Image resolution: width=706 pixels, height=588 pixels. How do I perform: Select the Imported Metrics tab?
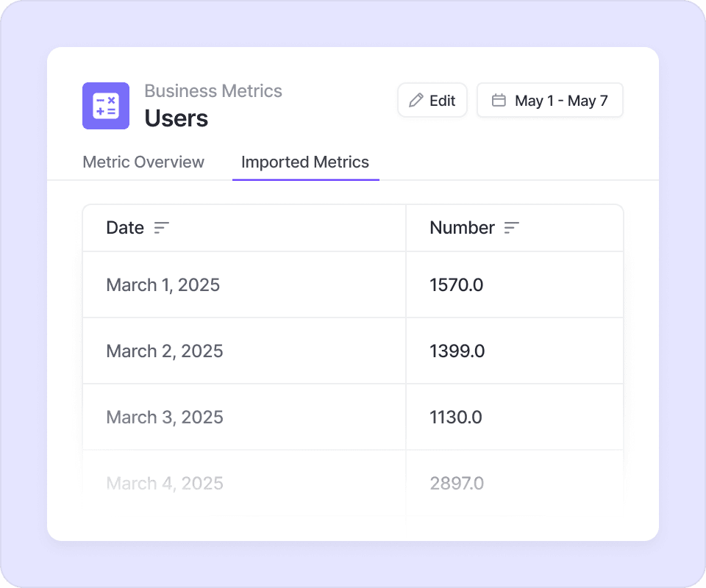(305, 162)
